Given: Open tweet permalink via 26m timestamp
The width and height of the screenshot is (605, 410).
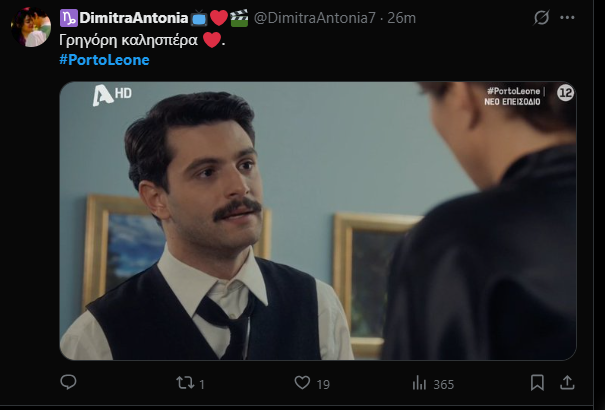Looking at the screenshot, I should click(x=403, y=18).
